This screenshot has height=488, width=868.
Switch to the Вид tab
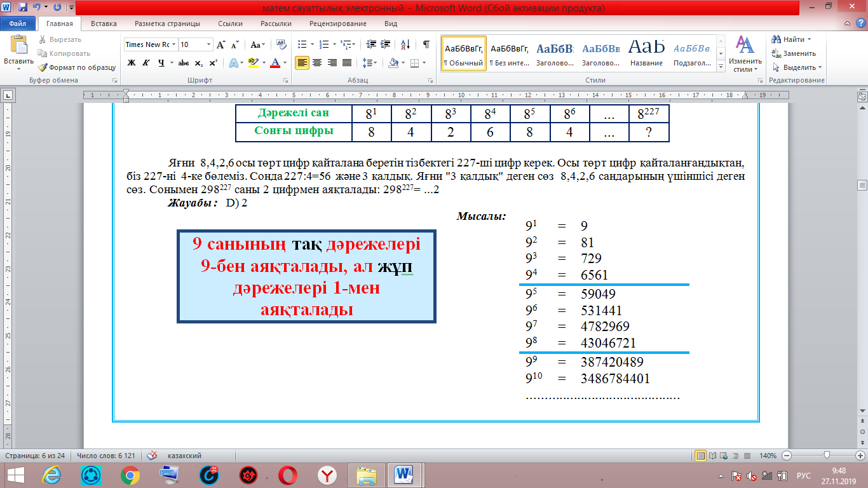[x=391, y=24]
